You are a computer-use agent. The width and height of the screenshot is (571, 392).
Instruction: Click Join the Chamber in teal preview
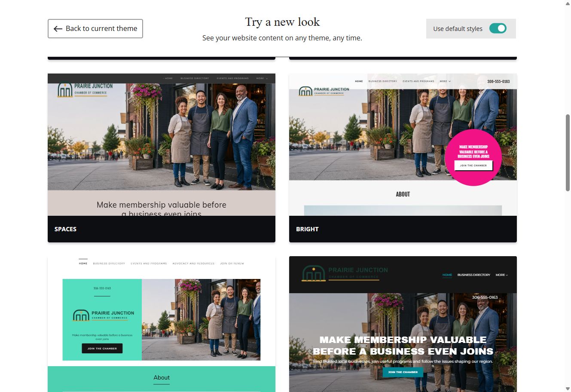102,349
